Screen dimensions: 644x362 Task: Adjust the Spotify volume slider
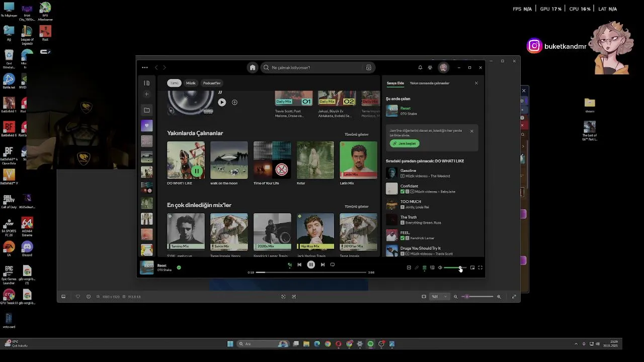pyautogui.click(x=454, y=267)
